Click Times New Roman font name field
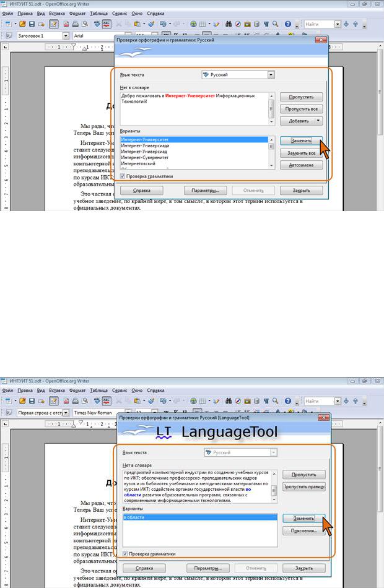The width and height of the screenshot is (384, 588). (x=98, y=412)
